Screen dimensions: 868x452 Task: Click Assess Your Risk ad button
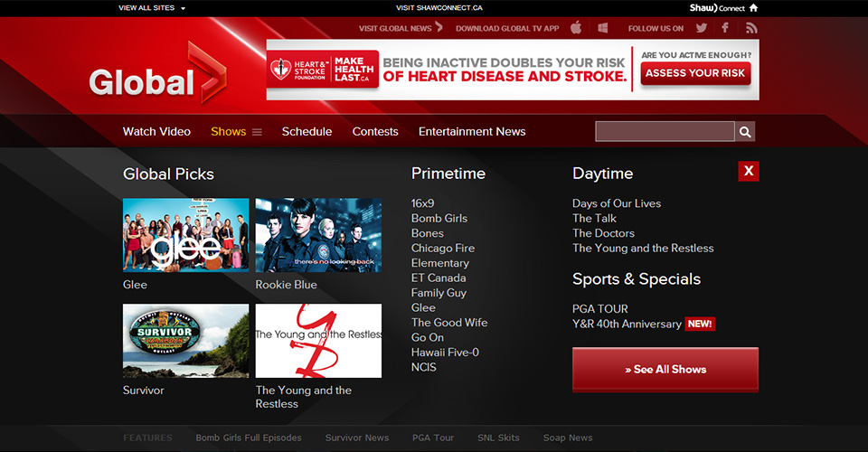coord(696,73)
